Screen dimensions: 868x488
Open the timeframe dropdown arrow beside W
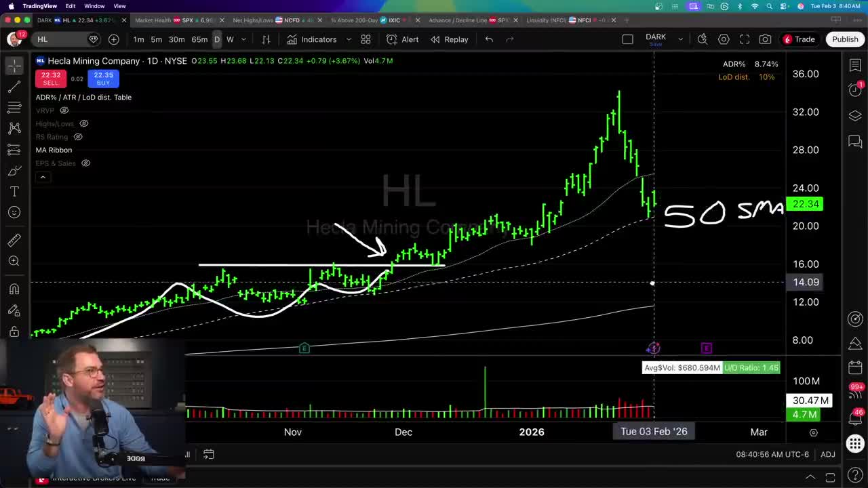(x=243, y=39)
